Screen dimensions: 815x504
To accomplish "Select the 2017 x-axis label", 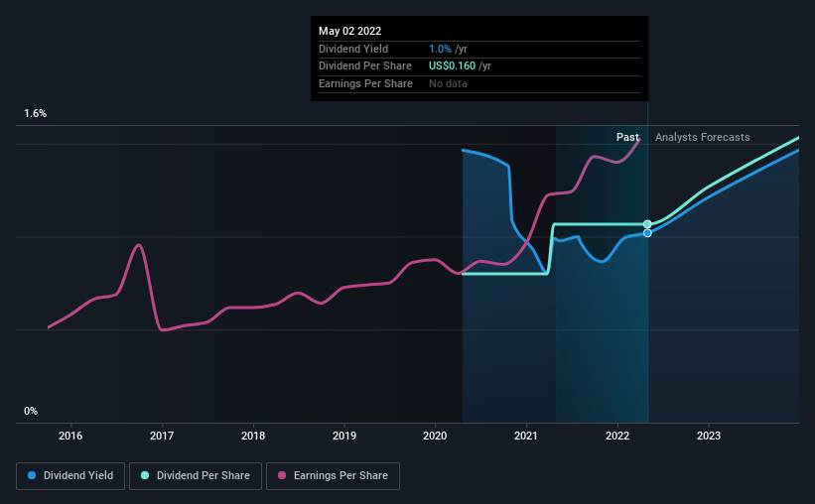I will tap(162, 436).
